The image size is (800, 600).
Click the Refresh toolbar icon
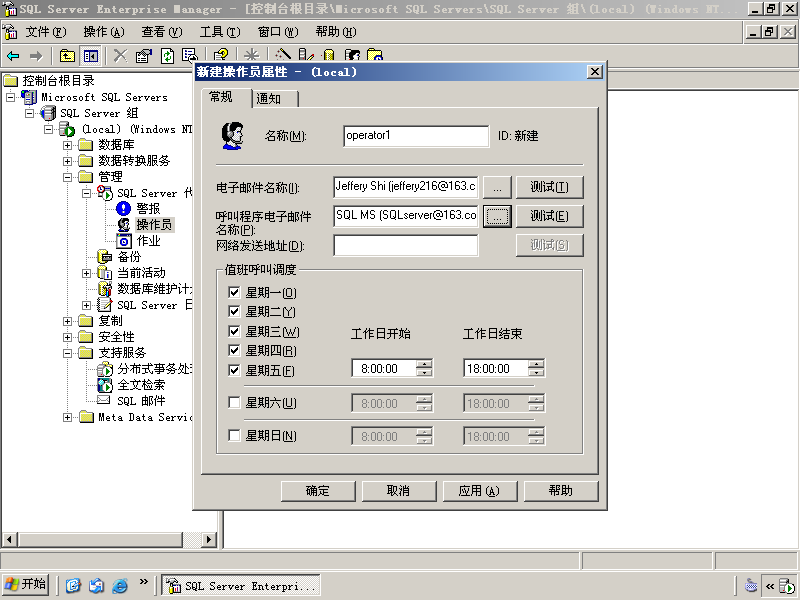(167, 56)
